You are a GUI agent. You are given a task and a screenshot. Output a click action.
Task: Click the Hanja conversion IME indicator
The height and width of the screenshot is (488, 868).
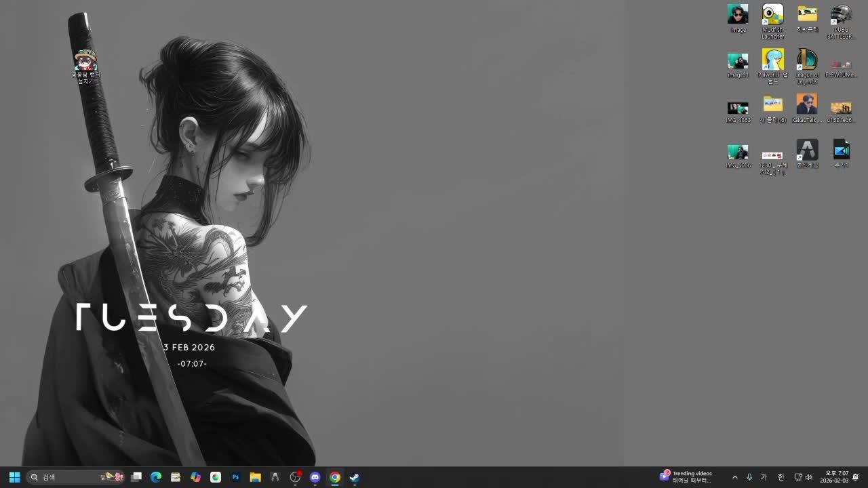pos(781,477)
